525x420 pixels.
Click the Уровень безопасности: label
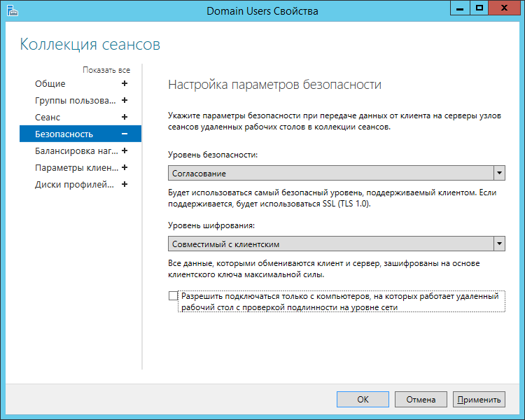click(213, 155)
